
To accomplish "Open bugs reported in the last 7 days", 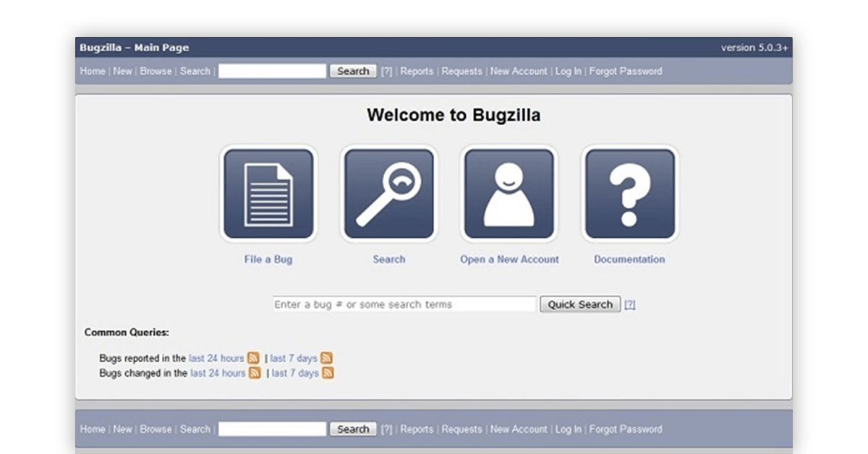I will click(294, 358).
